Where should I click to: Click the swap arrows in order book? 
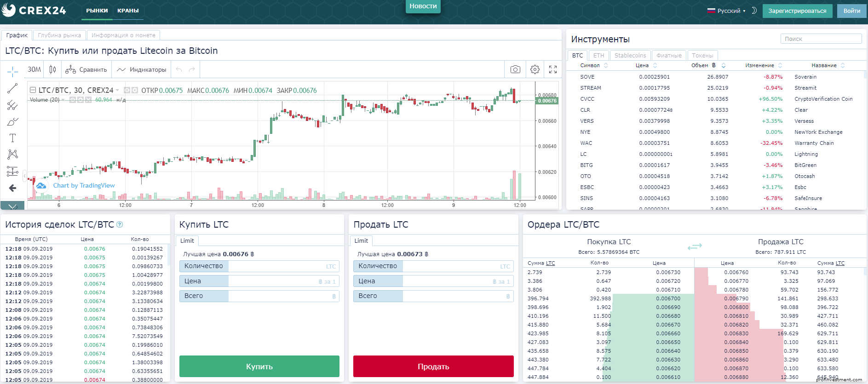[x=695, y=246]
